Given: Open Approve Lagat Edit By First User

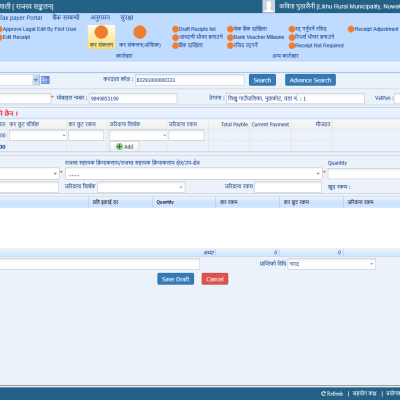Looking at the screenshot, I should click(x=39, y=29).
